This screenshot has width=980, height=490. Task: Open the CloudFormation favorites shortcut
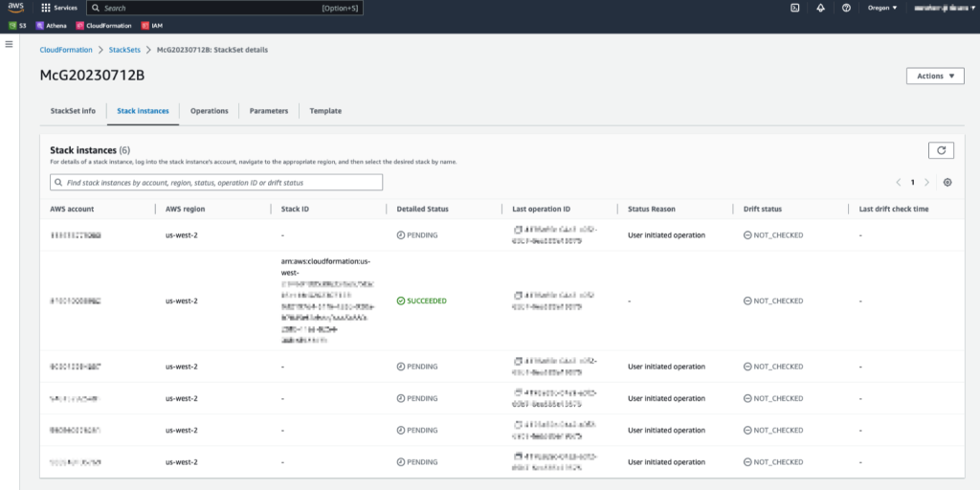point(103,26)
